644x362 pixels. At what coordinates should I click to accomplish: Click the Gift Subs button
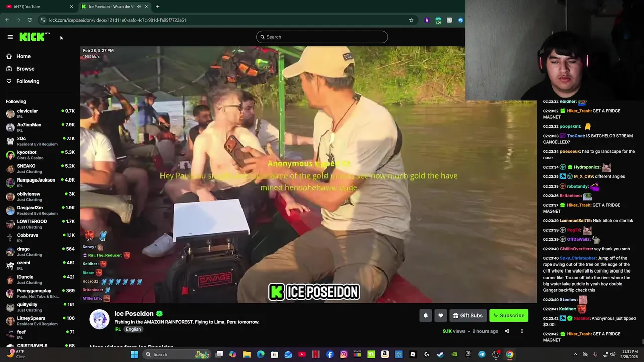(468, 315)
